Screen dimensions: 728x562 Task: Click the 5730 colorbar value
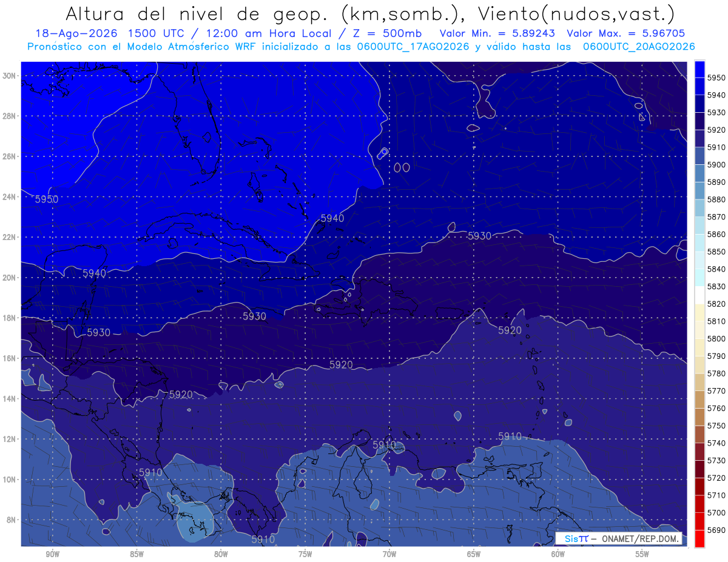716,460
